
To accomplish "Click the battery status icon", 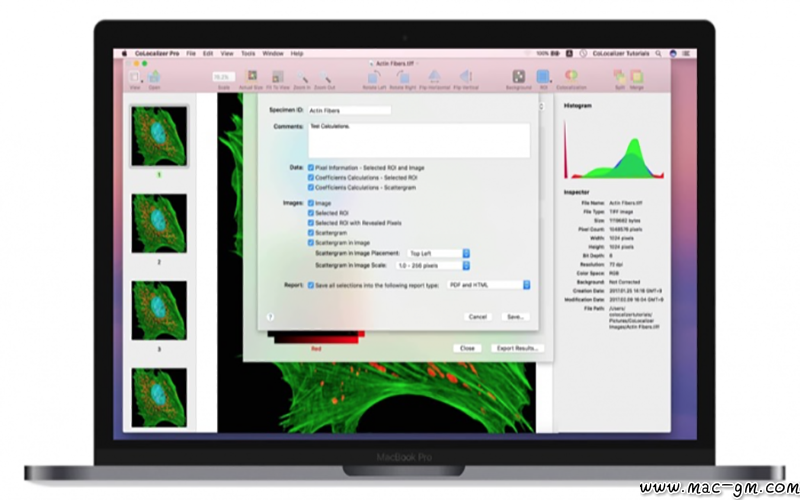I will [x=555, y=53].
